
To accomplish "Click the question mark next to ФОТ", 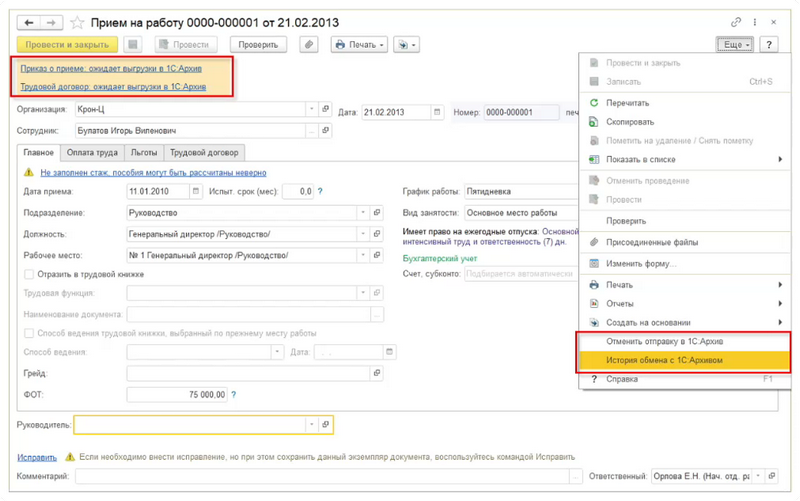I will 234,395.
